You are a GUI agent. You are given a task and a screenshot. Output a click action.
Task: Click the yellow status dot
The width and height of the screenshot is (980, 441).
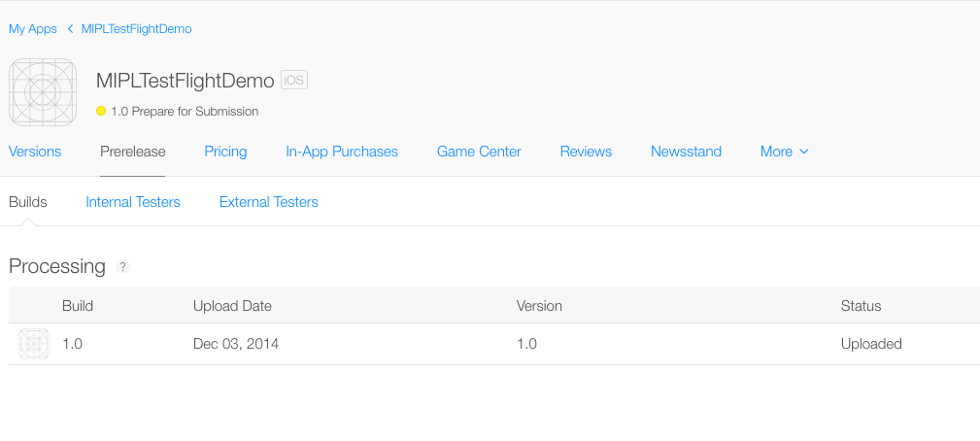tap(101, 111)
